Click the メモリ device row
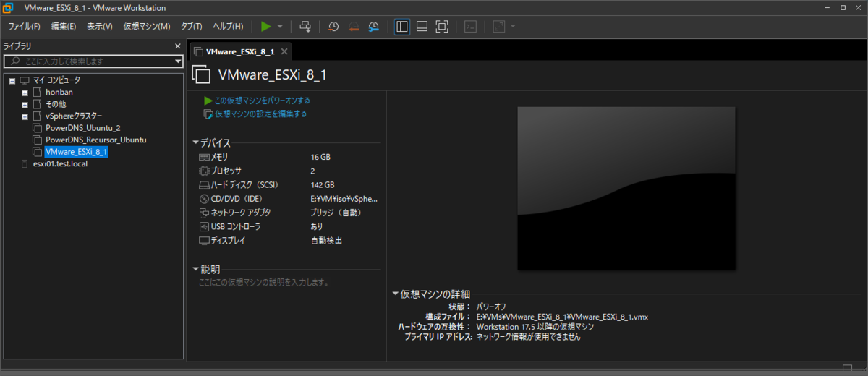 coord(289,157)
